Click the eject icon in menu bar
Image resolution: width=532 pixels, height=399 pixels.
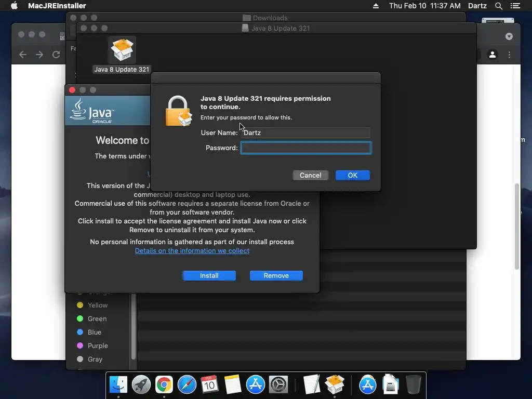click(376, 6)
